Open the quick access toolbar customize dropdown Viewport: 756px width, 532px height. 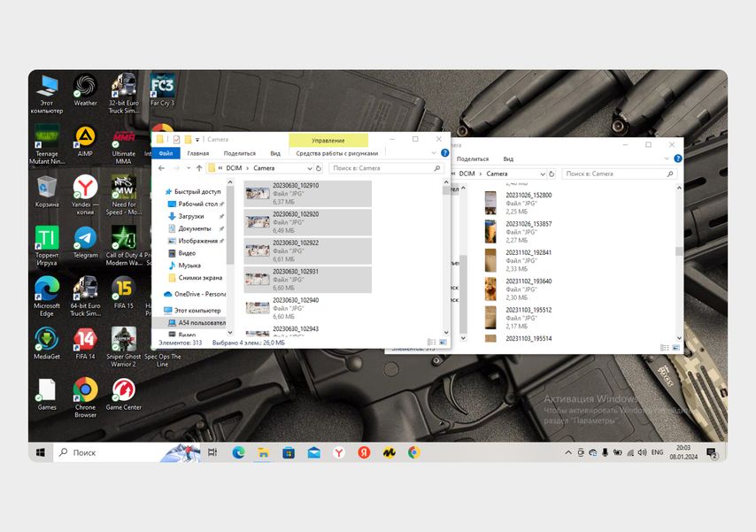click(x=197, y=140)
